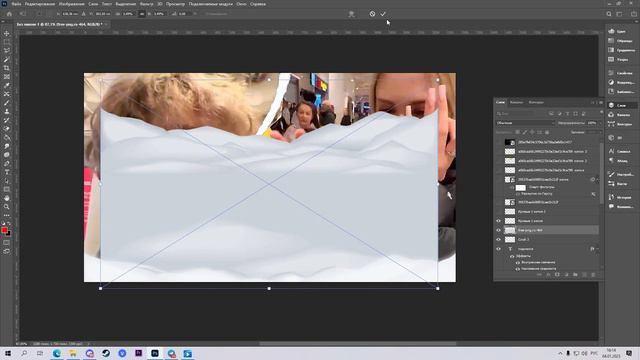This screenshot has width=640, height=360.
Task: Hide the visible layer just above the selected one
Action: (x=498, y=221)
